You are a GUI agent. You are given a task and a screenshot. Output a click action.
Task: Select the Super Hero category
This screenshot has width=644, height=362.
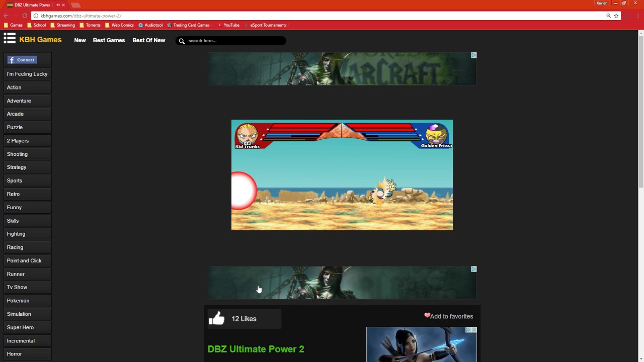pos(27,327)
